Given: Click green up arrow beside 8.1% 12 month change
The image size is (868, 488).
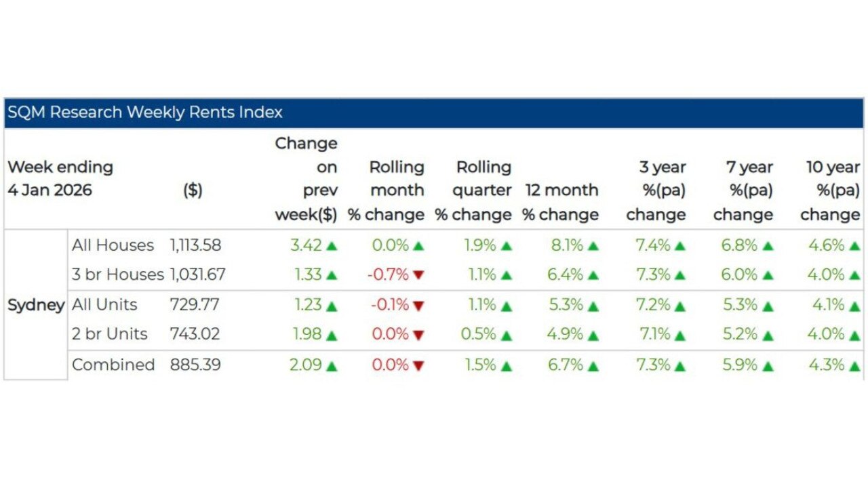Looking at the screenshot, I should pos(593,246).
